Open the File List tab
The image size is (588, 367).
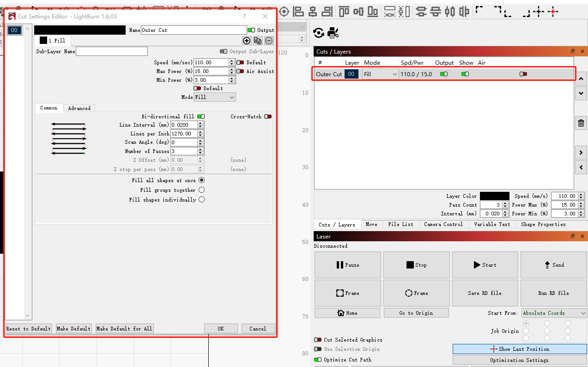point(400,224)
